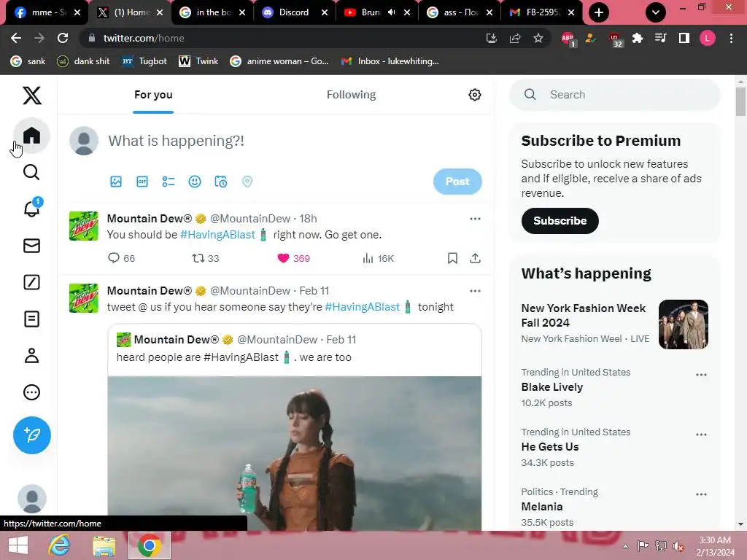Share the first Mountain Dew tweet
Screen dimensions: 747x560
point(475,258)
